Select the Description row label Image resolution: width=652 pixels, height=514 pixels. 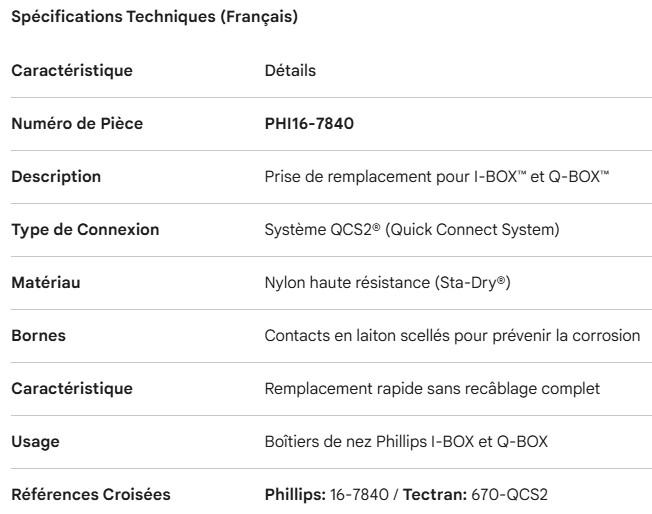[55, 177]
